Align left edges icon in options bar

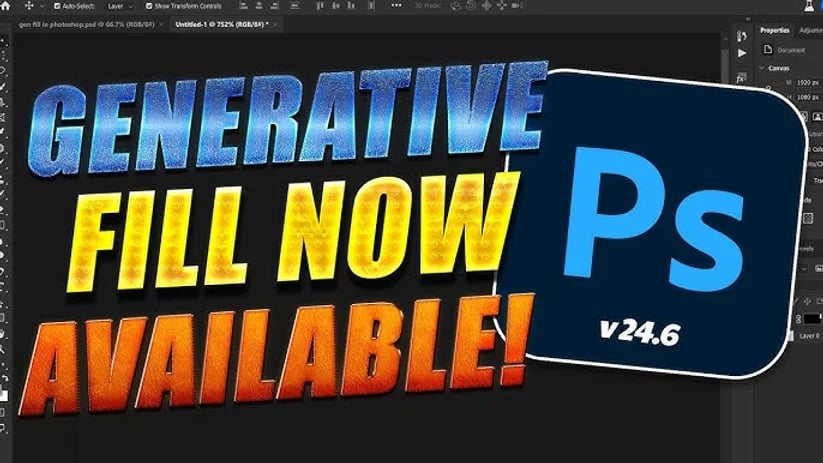(244, 6)
